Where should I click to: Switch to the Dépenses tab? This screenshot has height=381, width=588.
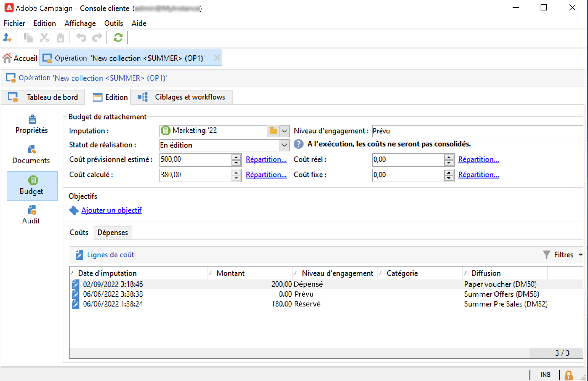(113, 233)
